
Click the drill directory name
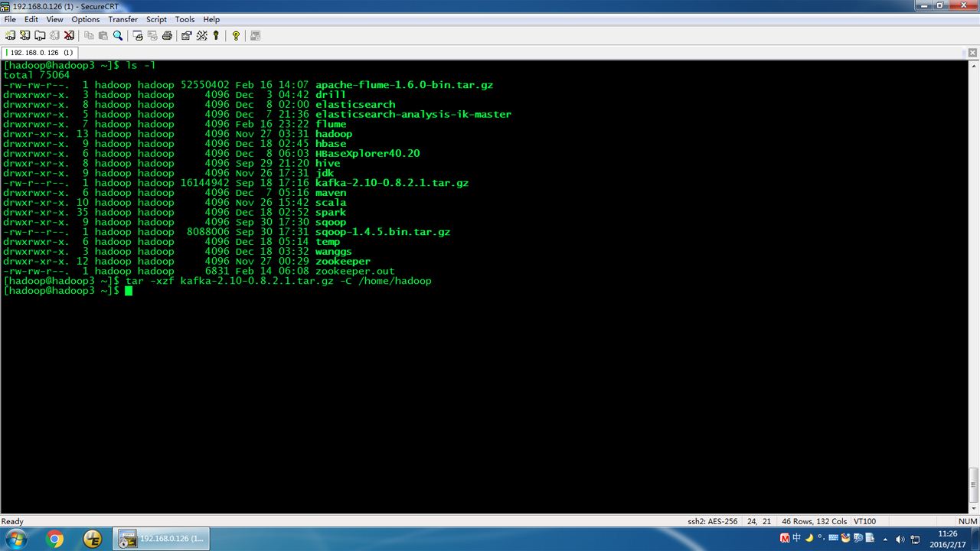331,95
